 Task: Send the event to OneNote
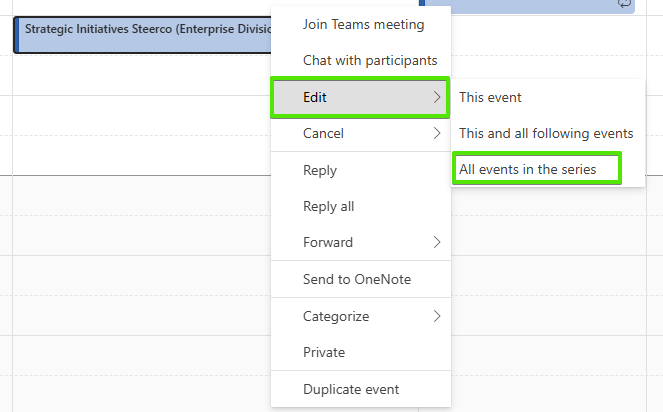pyautogui.click(x=357, y=279)
